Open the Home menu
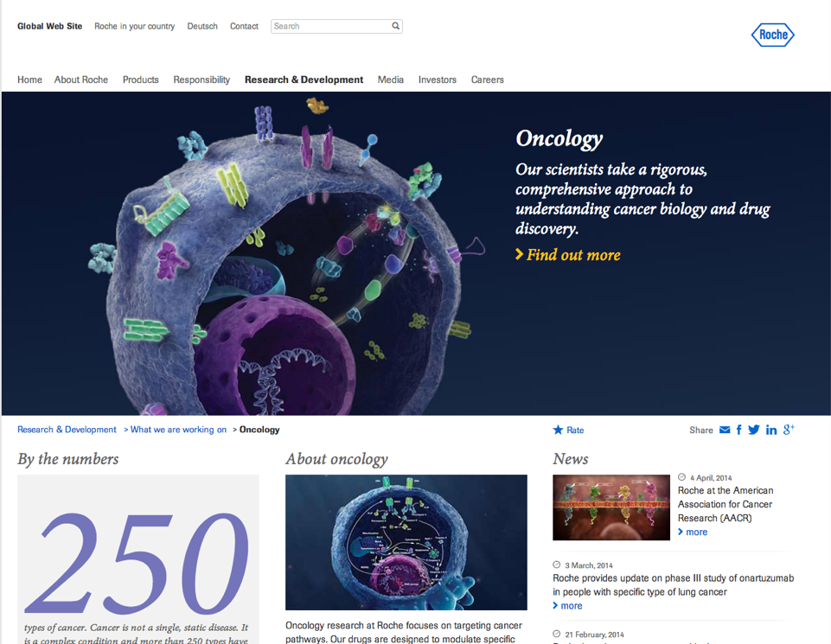The width and height of the screenshot is (831, 644). 29,80
